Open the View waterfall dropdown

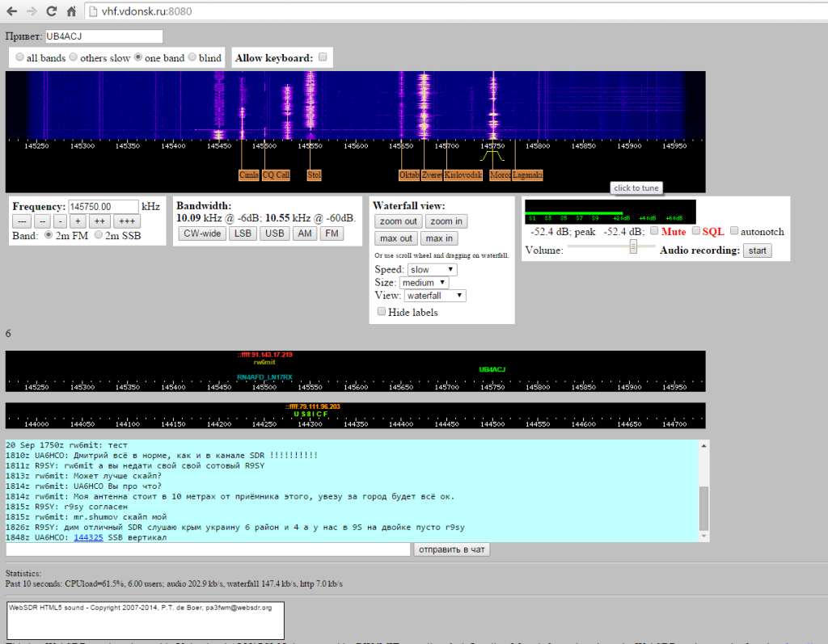pyautogui.click(x=434, y=296)
